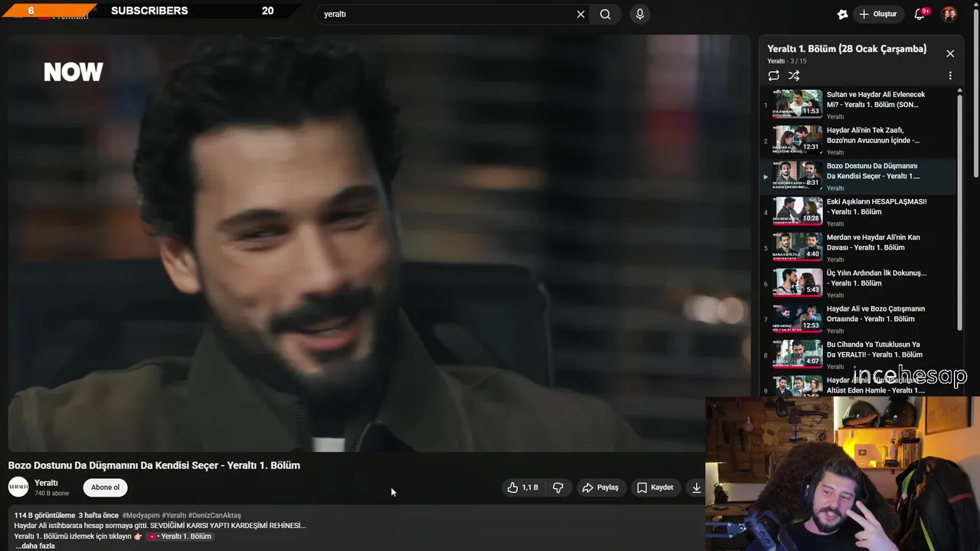Click the video title text
Screen dimensions: 980x551
pos(154,465)
